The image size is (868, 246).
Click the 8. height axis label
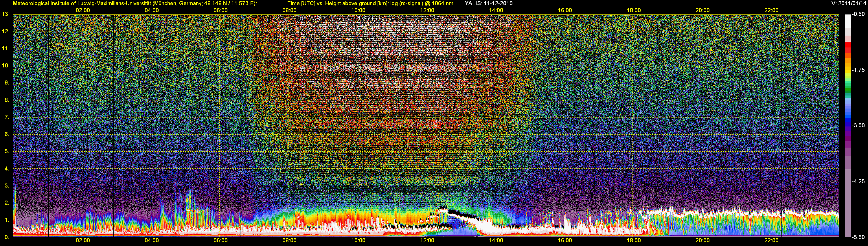tap(7, 100)
